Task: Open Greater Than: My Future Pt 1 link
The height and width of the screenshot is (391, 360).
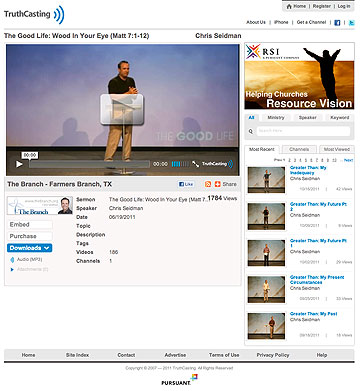Action: [318, 243]
